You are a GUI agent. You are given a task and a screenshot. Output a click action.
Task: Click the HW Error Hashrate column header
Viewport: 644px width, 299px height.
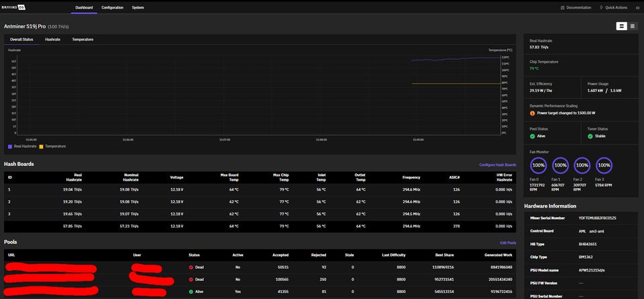point(504,177)
